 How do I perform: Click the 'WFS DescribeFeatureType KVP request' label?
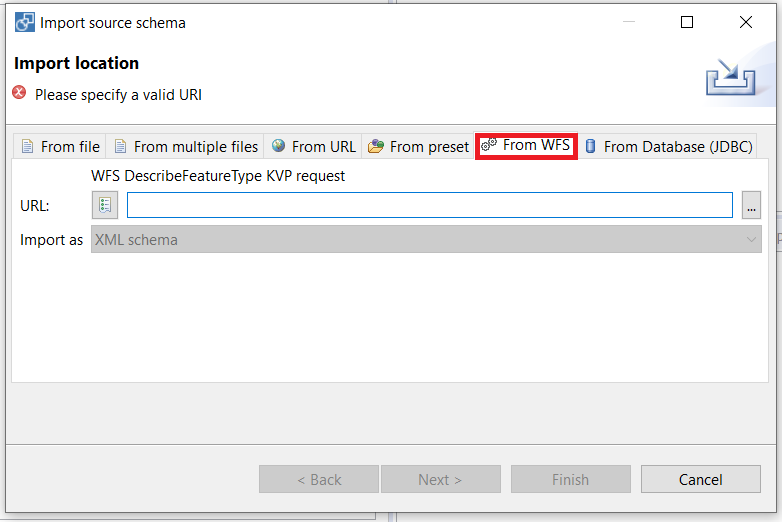click(x=218, y=176)
